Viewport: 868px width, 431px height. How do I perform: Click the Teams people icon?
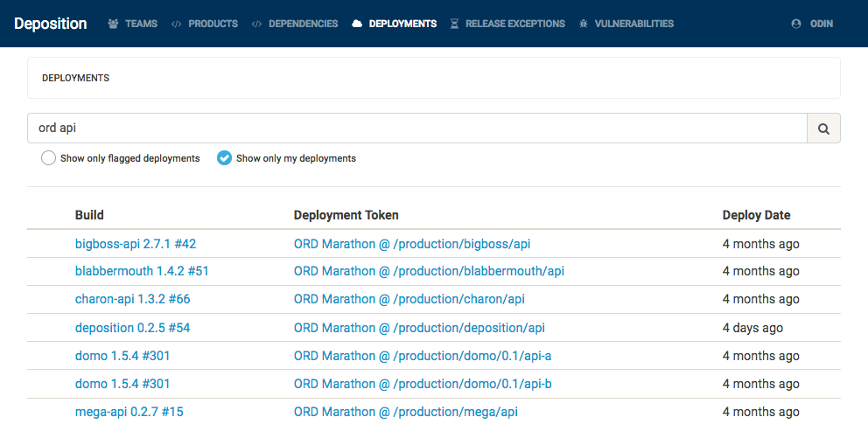point(114,24)
